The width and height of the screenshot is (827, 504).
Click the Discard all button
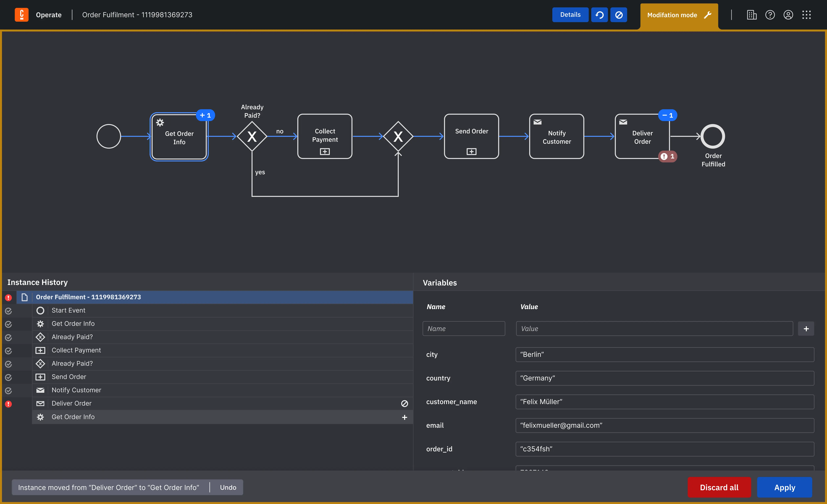[719, 487]
